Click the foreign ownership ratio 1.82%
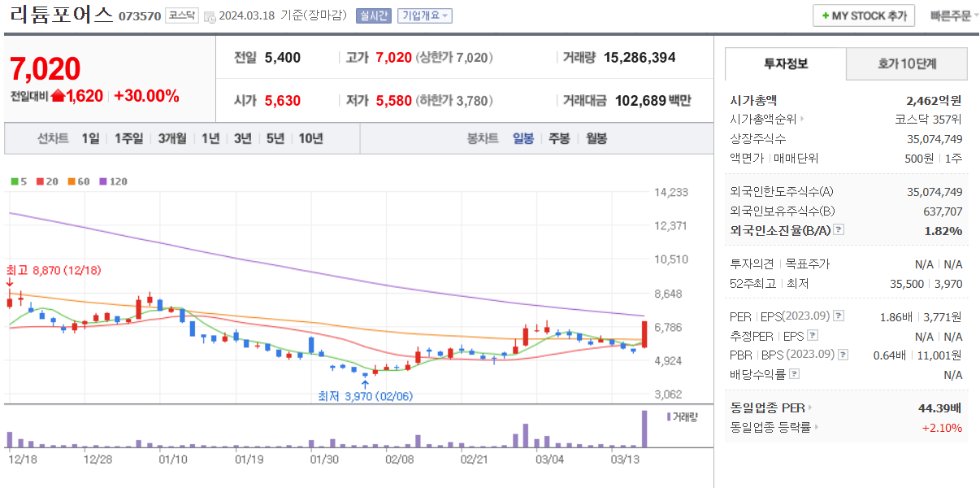This screenshot has height=488, width=980. click(943, 231)
